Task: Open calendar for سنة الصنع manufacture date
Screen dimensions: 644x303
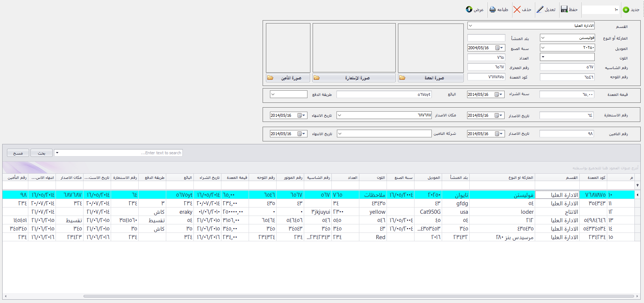Action: click(x=499, y=48)
